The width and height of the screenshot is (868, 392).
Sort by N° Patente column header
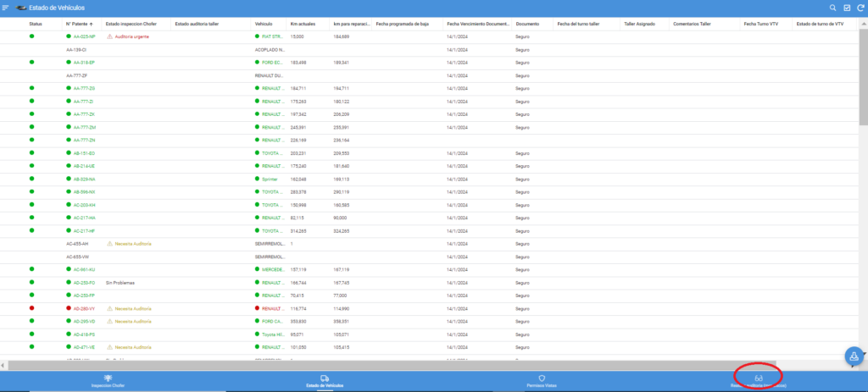tap(80, 25)
